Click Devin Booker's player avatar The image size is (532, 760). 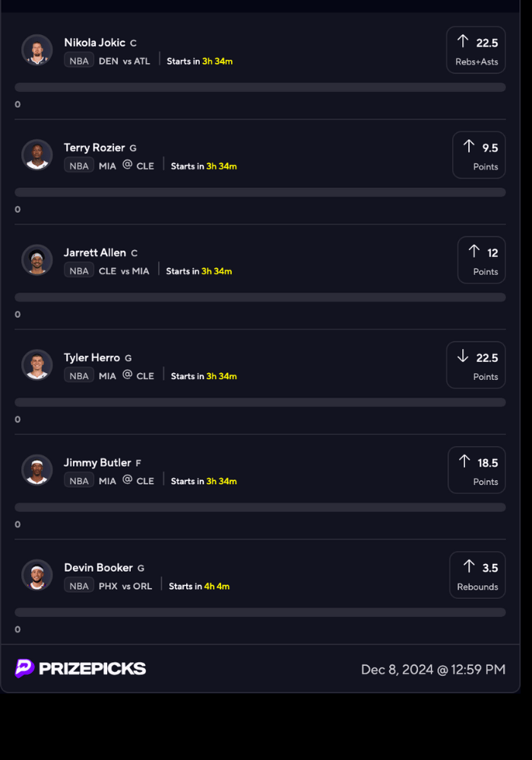(37, 575)
